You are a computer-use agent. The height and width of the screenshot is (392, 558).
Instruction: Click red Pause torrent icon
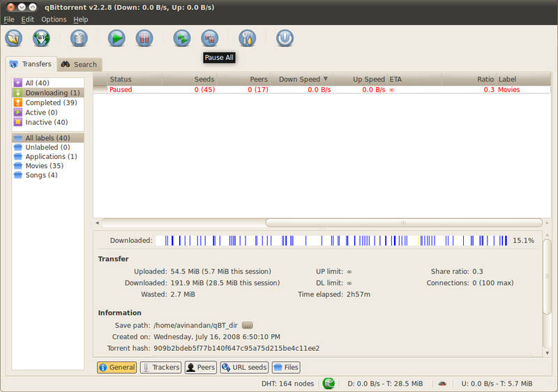tap(144, 38)
